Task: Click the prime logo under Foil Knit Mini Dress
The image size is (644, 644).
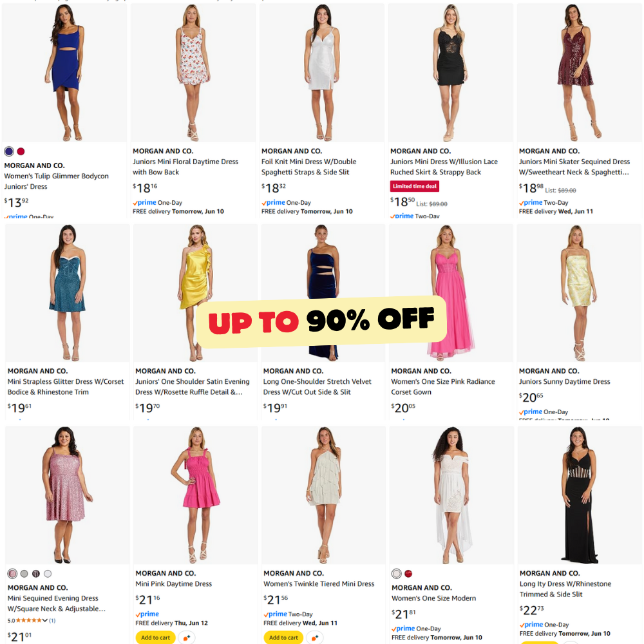Action: (273, 202)
